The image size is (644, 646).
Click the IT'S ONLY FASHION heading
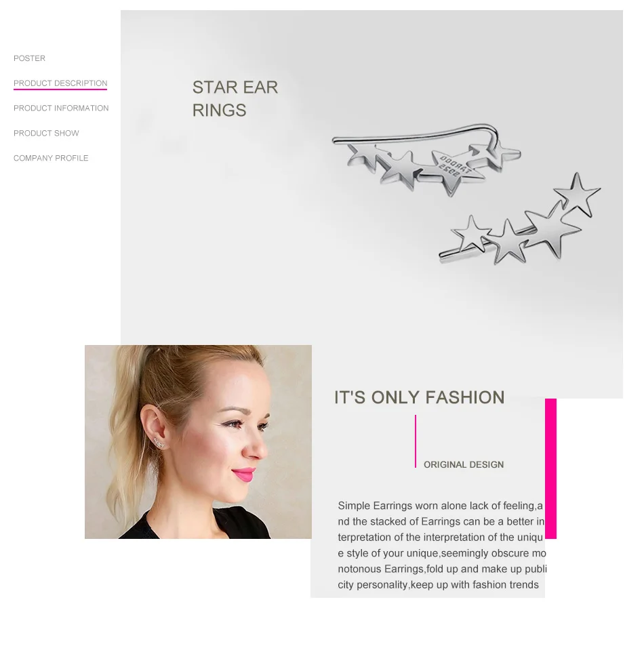coord(420,398)
